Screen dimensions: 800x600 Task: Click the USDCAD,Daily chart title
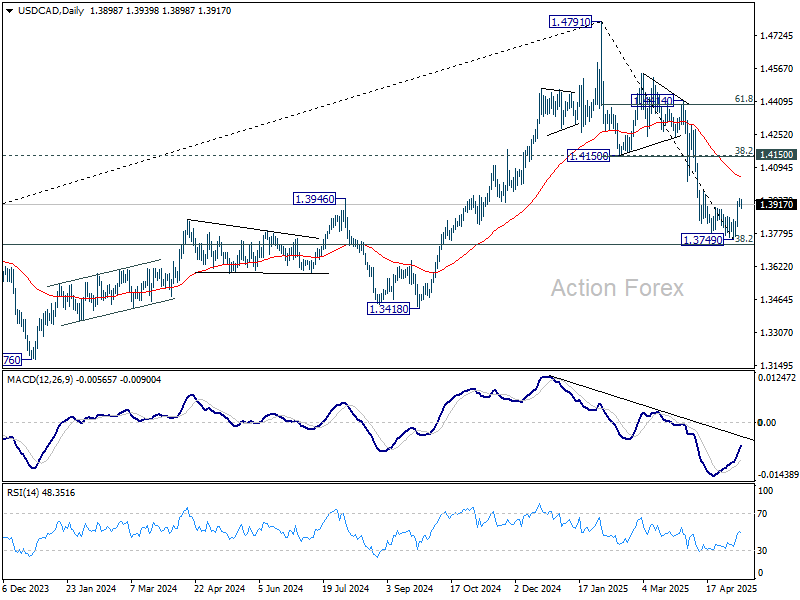click(51, 11)
